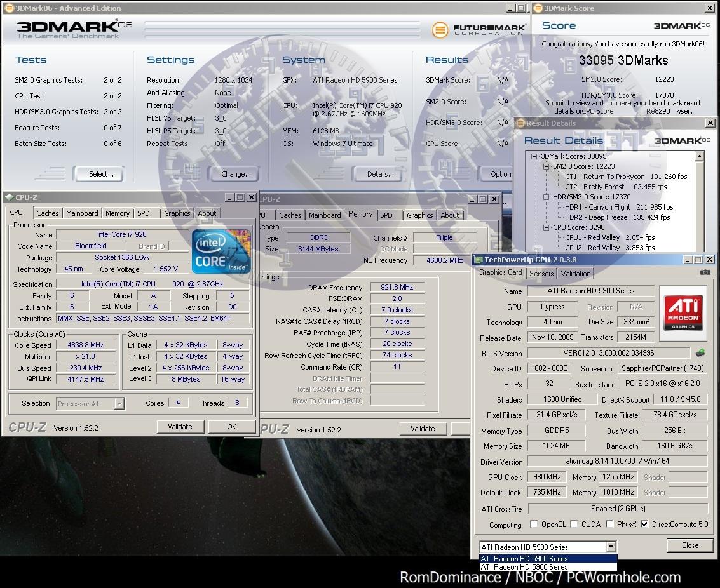Close the Result Details window
The height and width of the screenshot is (588, 720).
710,123
